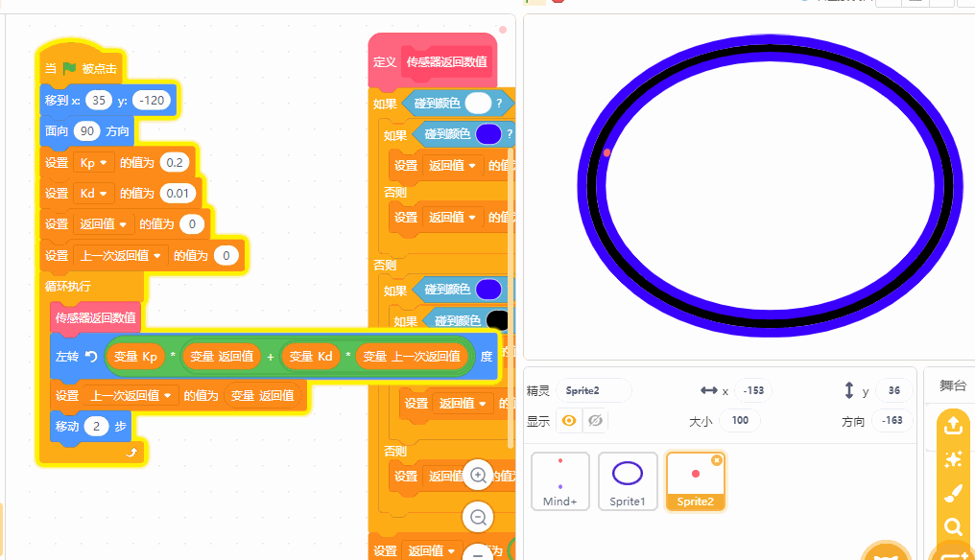Click the 舞台 stage panel label
Image resolution: width=975 pixels, height=560 pixels.
(x=953, y=385)
